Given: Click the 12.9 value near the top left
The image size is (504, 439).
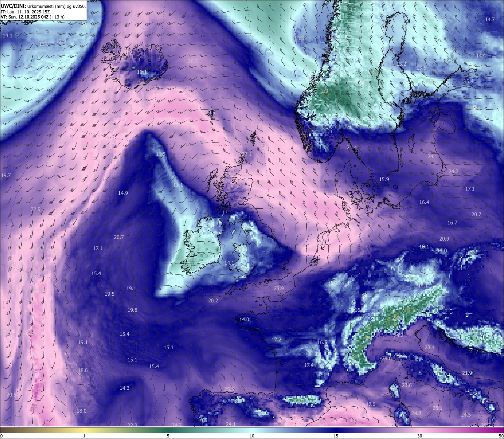Looking at the screenshot, I should click(61, 41).
